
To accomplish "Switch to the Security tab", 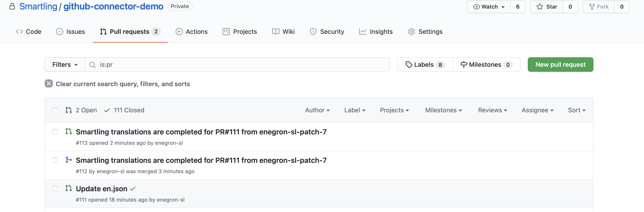I will [x=327, y=32].
